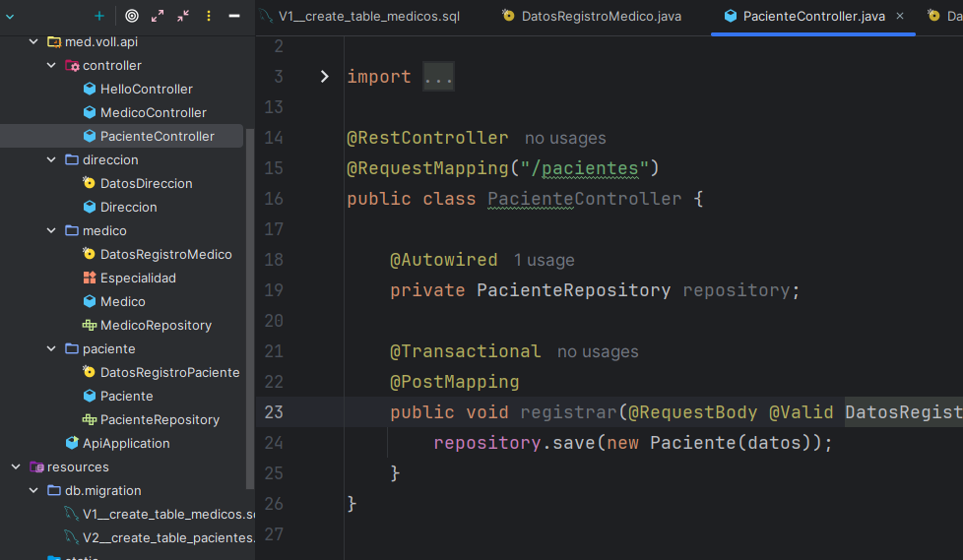Open MedicoRepository interface in tree

click(156, 326)
